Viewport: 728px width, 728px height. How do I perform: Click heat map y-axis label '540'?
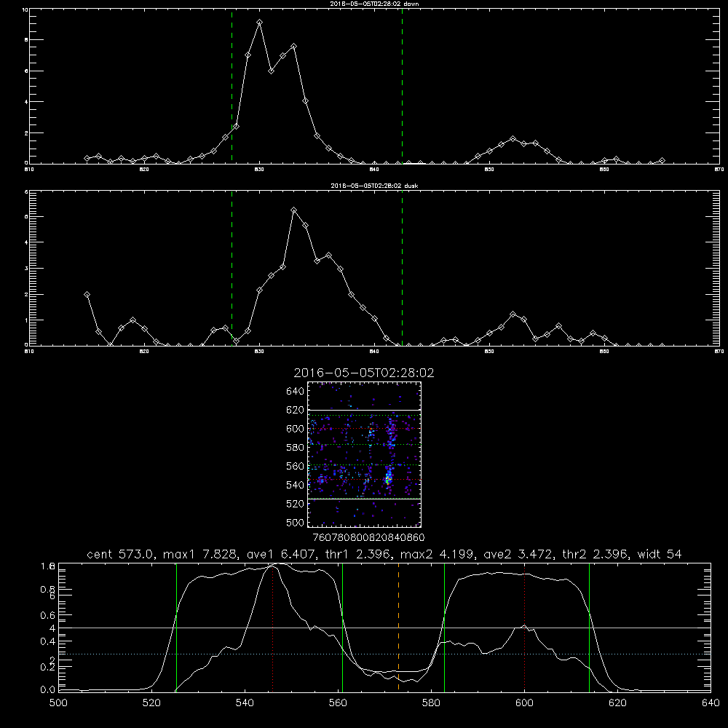pos(296,485)
